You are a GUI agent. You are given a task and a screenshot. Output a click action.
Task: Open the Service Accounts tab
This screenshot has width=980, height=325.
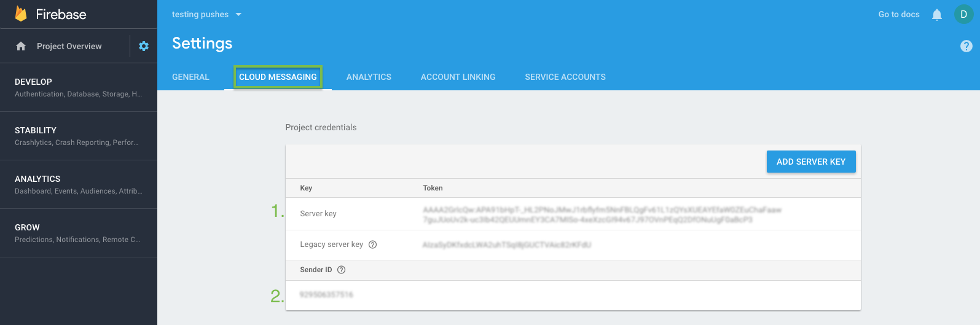pyautogui.click(x=565, y=77)
